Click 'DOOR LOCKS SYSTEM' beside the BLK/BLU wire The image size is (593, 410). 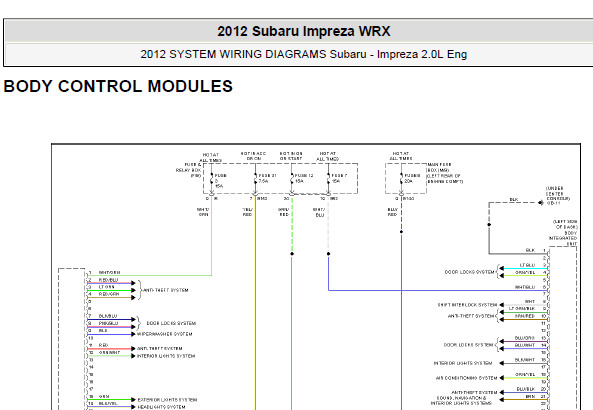coord(171,323)
